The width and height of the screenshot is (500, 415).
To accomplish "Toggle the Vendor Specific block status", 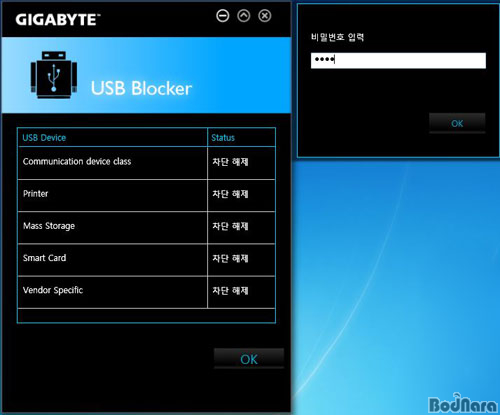I will 230,291.
